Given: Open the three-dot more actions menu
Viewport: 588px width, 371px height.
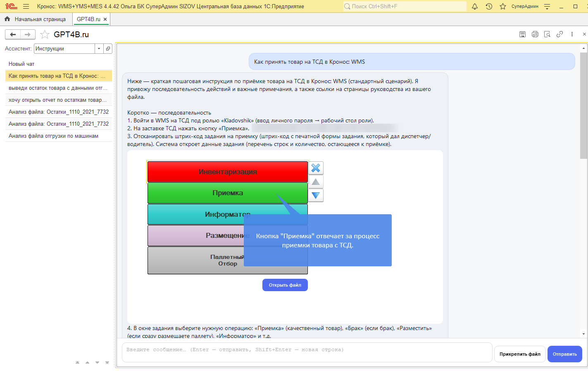Looking at the screenshot, I should (x=572, y=34).
